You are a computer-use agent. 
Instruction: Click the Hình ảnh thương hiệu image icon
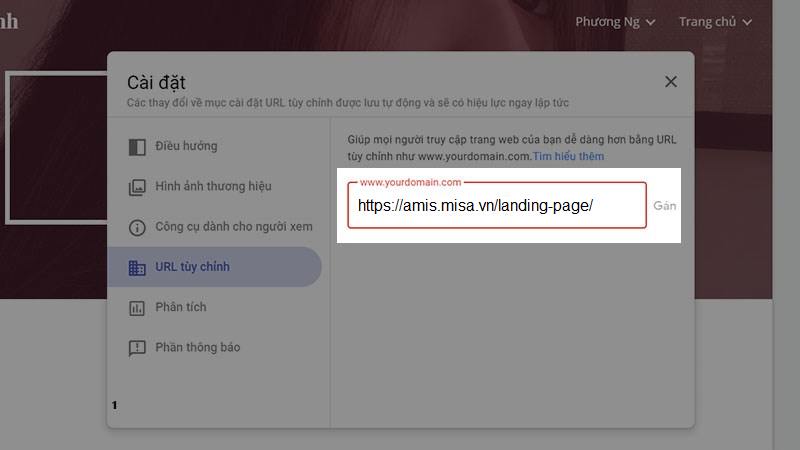tap(137, 187)
